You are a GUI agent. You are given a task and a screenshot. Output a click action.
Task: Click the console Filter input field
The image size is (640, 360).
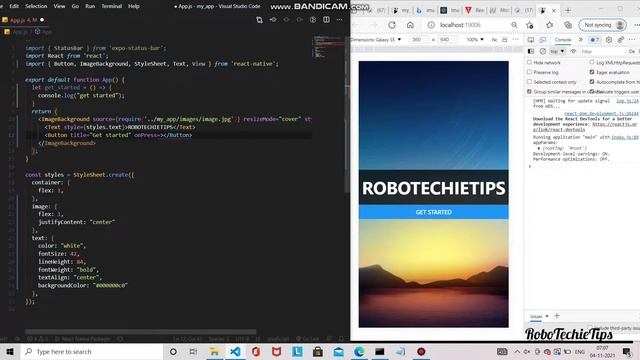pos(602,51)
